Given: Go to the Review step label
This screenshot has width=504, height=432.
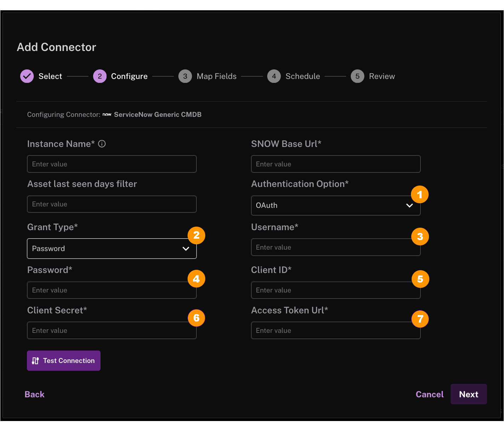Looking at the screenshot, I should [x=382, y=76].
